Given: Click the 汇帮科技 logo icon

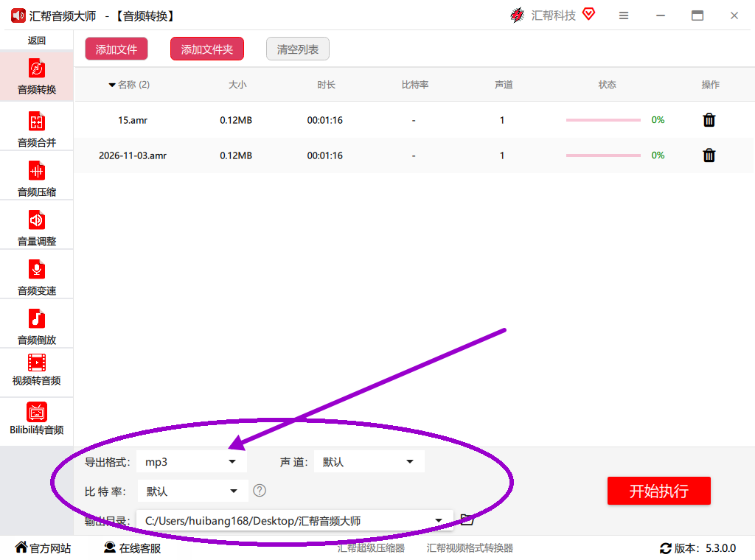Looking at the screenshot, I should (517, 15).
